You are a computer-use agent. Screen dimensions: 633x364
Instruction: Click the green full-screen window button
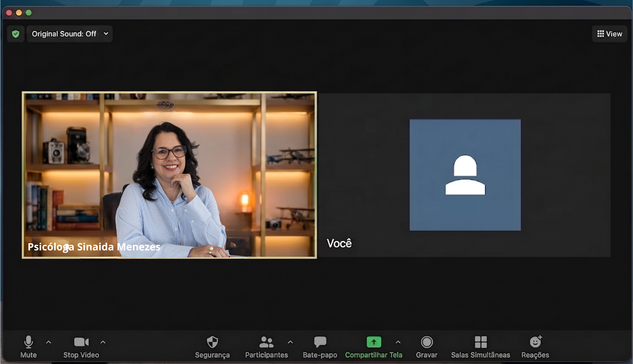click(x=29, y=13)
